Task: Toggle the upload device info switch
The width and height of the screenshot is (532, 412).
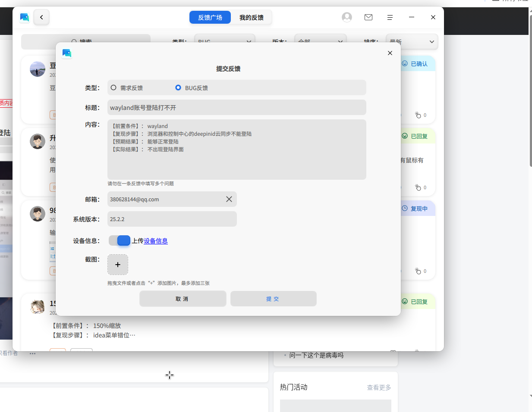Action: pos(120,240)
